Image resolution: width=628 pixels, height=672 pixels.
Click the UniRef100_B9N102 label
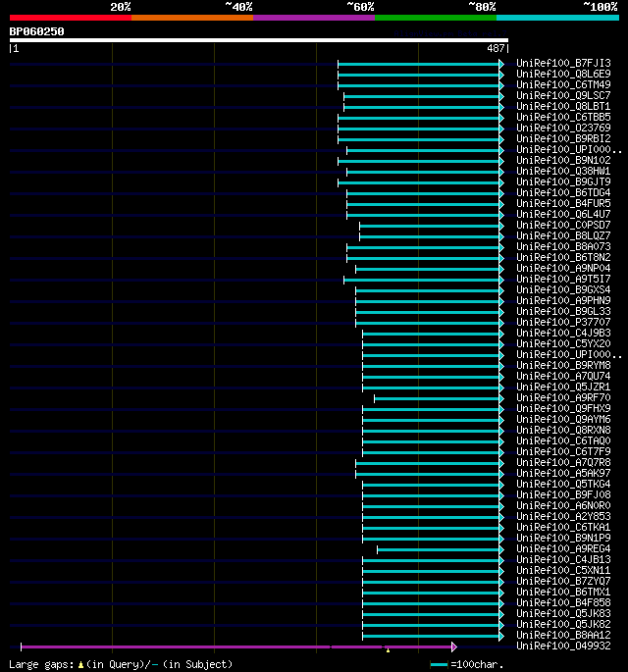click(563, 160)
